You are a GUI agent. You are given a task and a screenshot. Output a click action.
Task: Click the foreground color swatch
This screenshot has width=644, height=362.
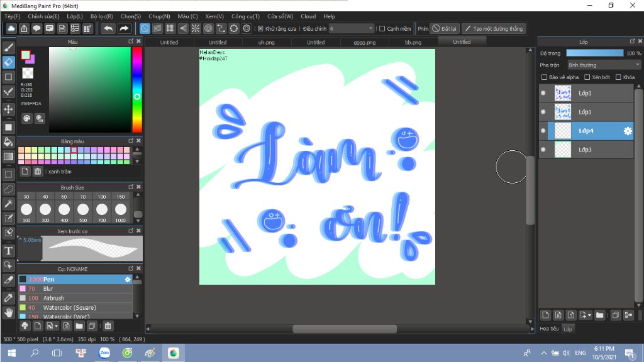[x=25, y=55]
